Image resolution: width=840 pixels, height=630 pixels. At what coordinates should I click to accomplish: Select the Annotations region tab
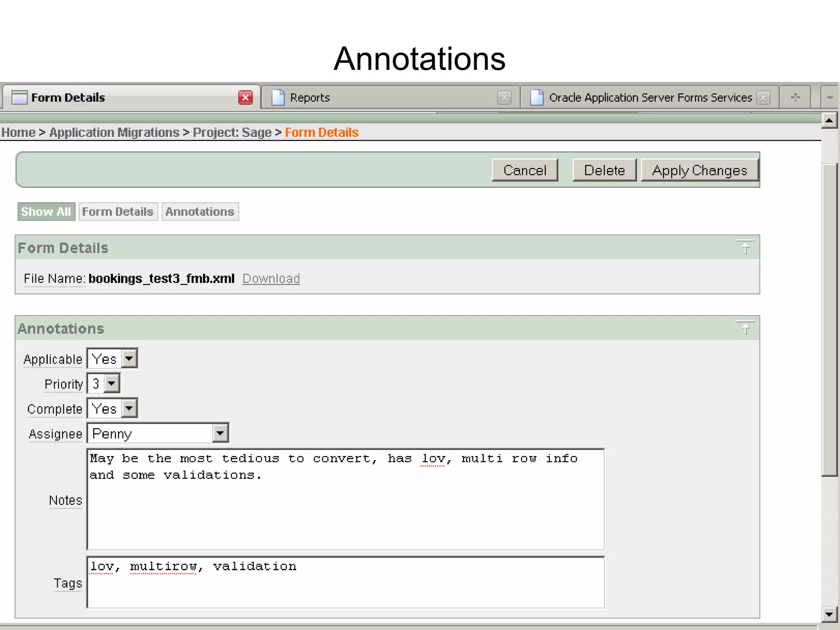(200, 212)
